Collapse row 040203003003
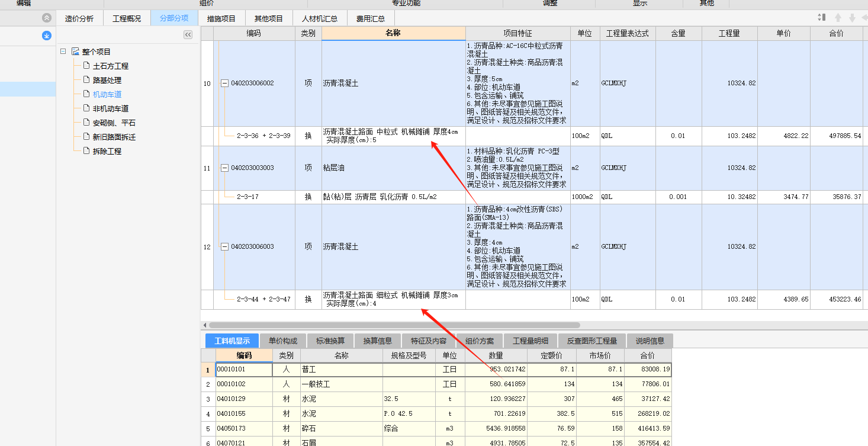Viewport: 868px width, 446px height. [x=224, y=168]
